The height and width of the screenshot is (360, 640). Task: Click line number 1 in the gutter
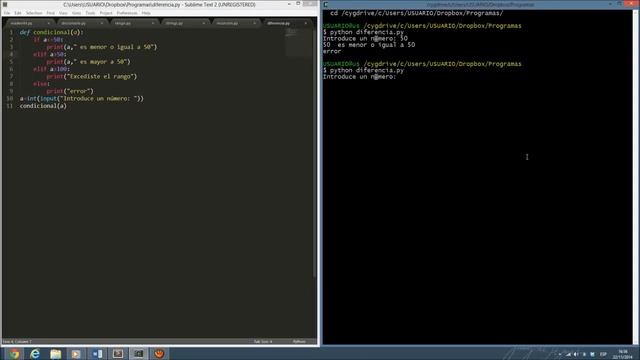point(11,32)
